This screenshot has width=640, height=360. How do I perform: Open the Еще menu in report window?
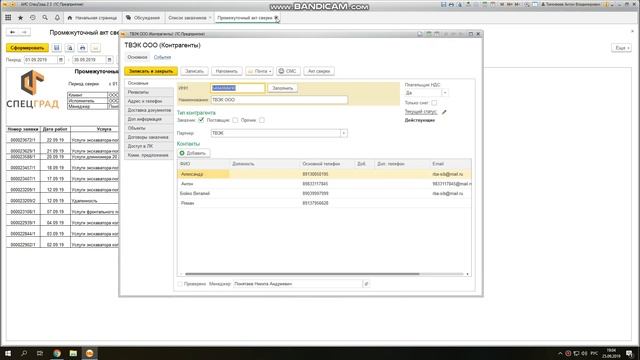point(621,48)
